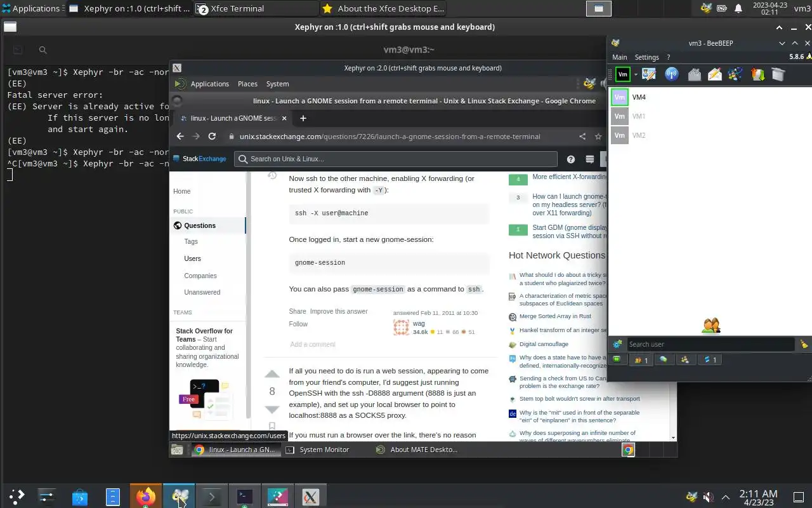Open the Main menu in BeeBEEP
Screen dimensions: 812x508
click(x=619, y=57)
